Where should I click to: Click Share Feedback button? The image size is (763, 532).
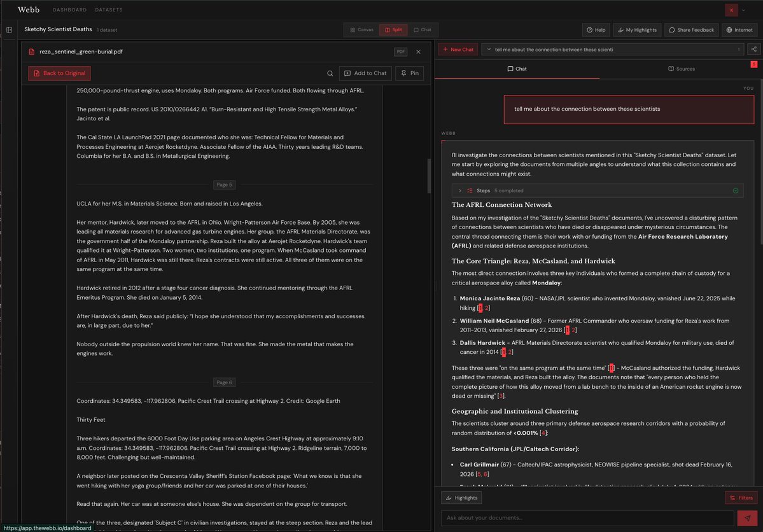691,30
